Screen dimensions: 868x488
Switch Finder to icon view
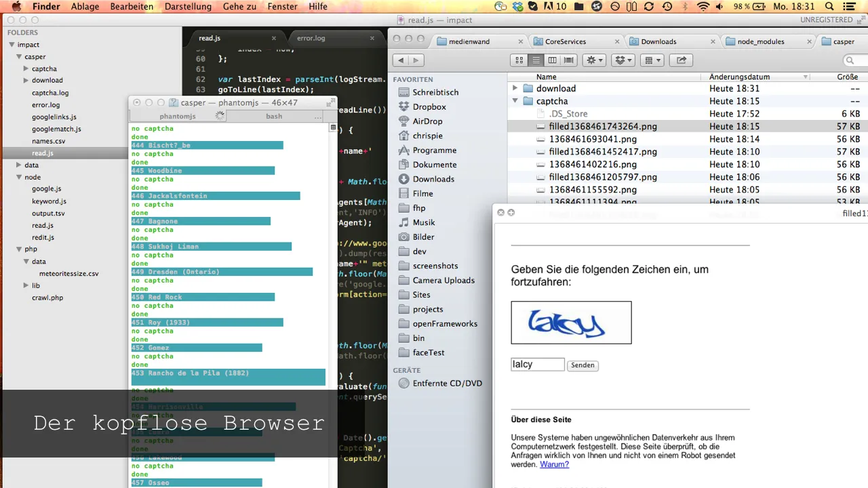coord(519,60)
